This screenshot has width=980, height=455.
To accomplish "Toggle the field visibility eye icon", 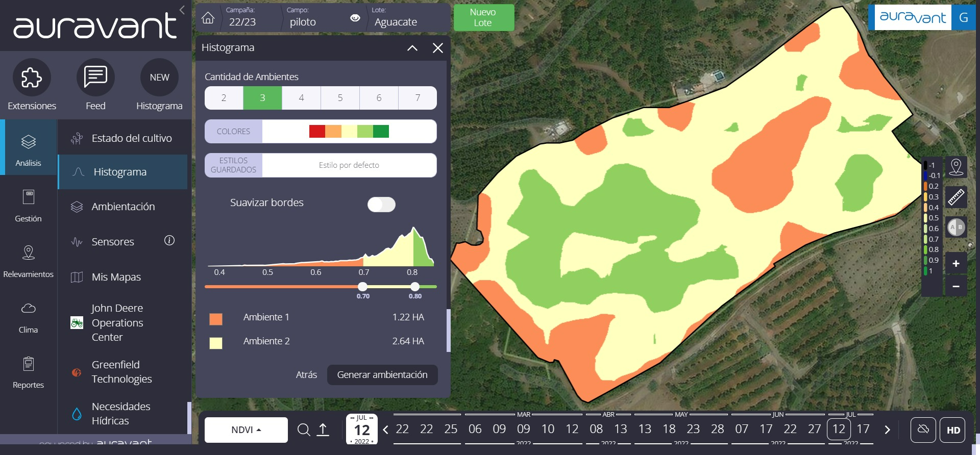I will click(x=355, y=18).
